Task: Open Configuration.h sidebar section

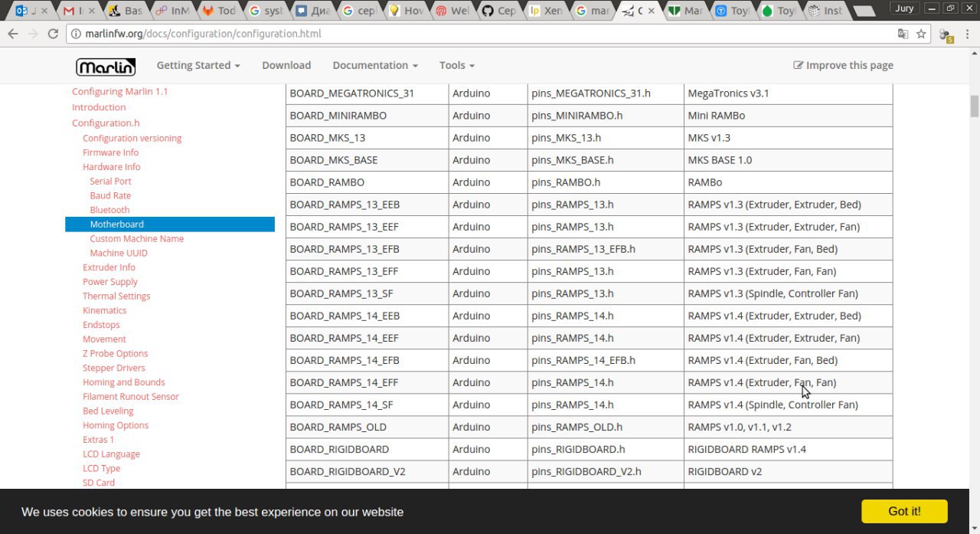Action: coord(106,123)
